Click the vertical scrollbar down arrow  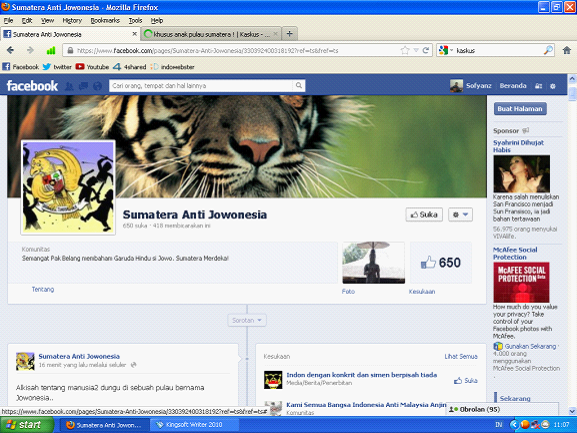tap(572, 411)
